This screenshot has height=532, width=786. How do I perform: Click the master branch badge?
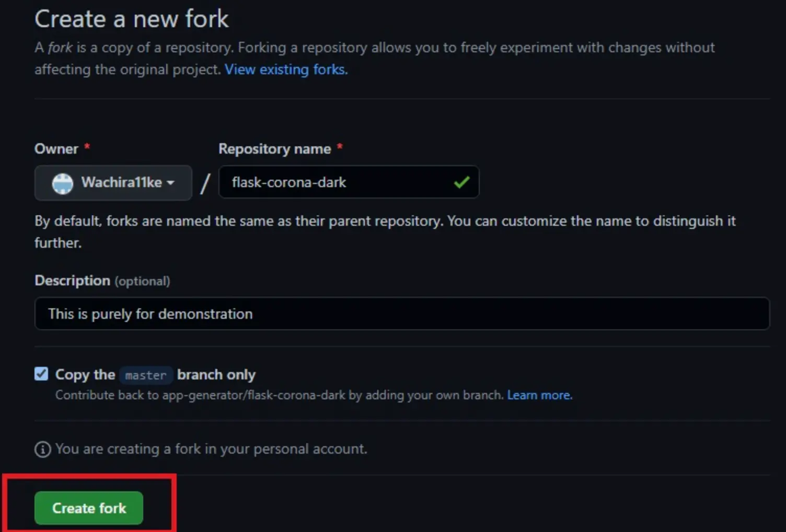pyautogui.click(x=146, y=375)
